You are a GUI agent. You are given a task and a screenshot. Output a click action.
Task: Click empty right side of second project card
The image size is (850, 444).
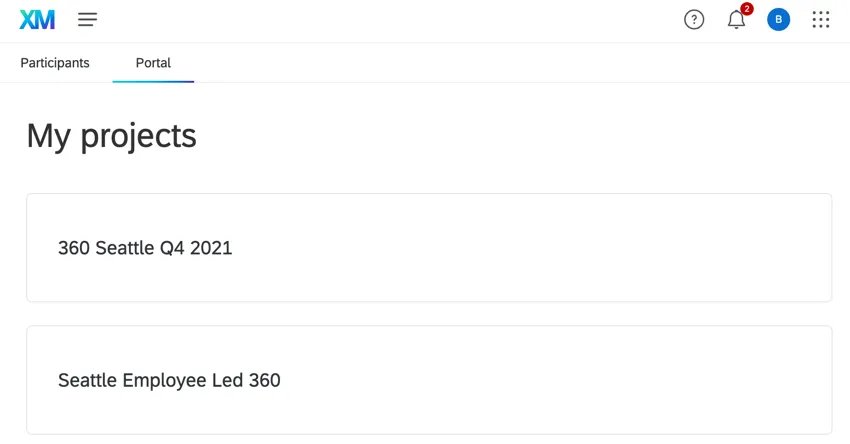tap(700, 380)
